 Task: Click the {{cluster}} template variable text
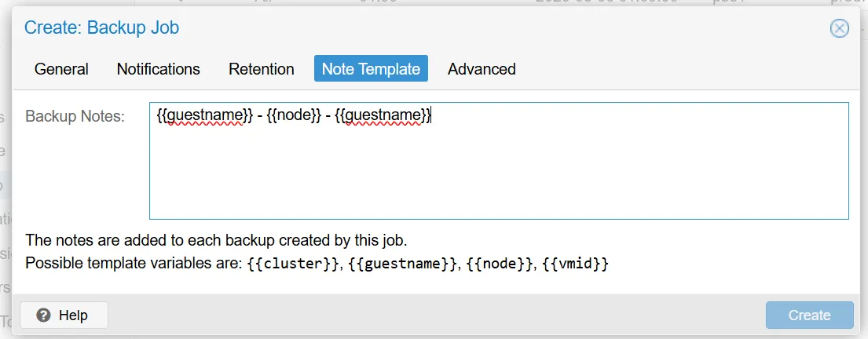point(291,264)
